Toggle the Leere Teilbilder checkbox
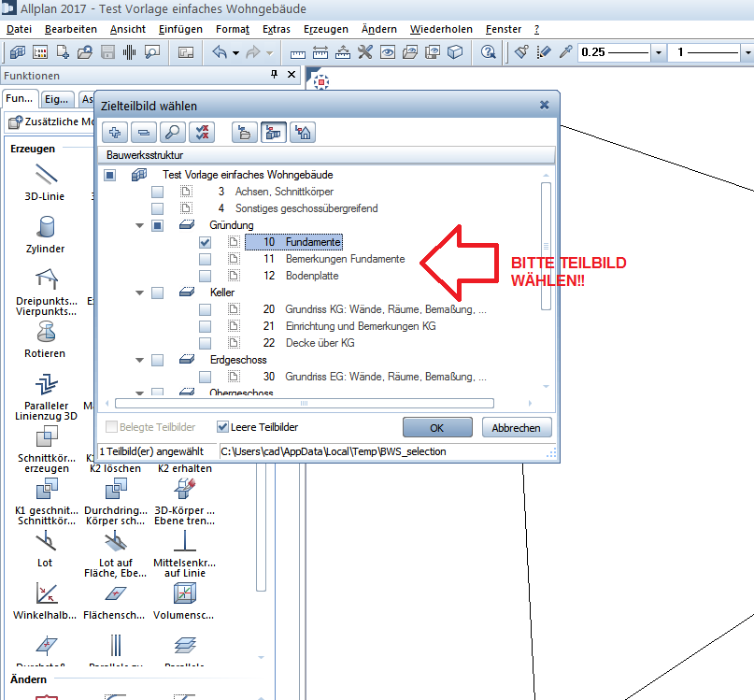The height and width of the screenshot is (700, 754). (222, 427)
